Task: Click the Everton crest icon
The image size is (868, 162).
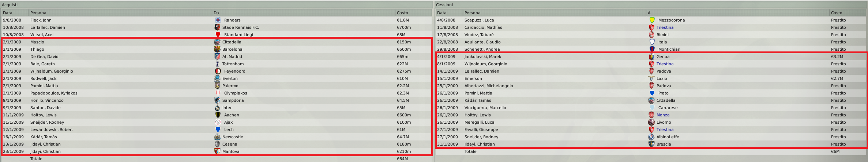Action: (217, 78)
